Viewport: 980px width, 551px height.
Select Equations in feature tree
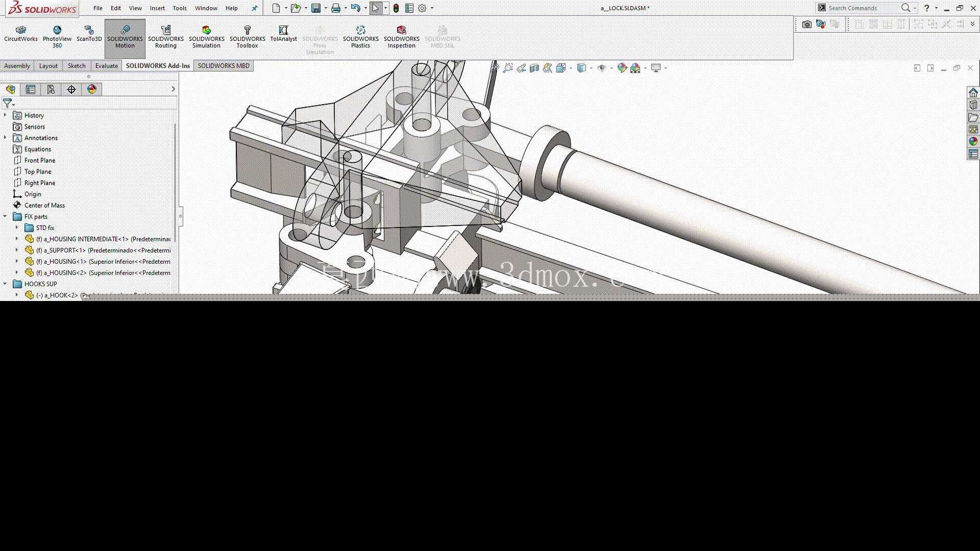38,149
